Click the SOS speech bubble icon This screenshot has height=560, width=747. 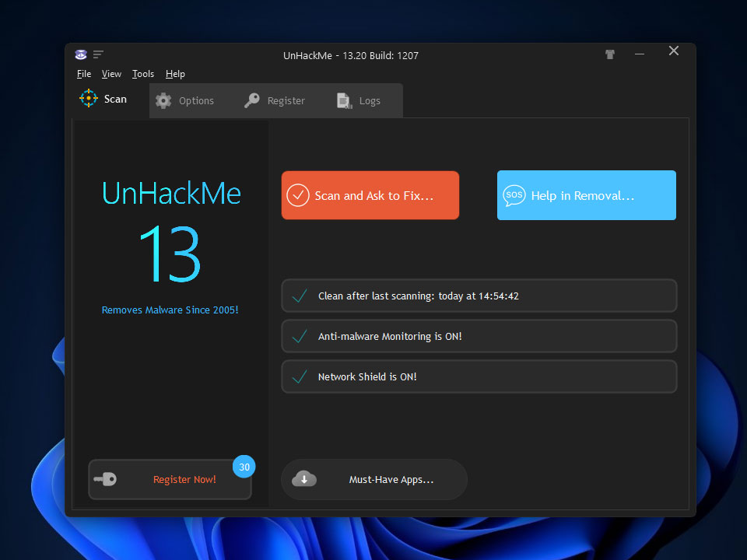pos(514,195)
